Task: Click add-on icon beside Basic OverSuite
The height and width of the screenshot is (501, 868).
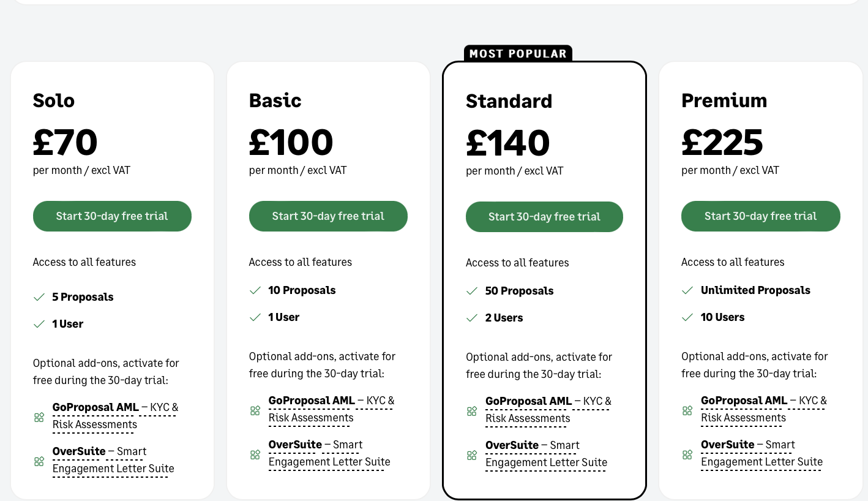Action: pyautogui.click(x=255, y=454)
